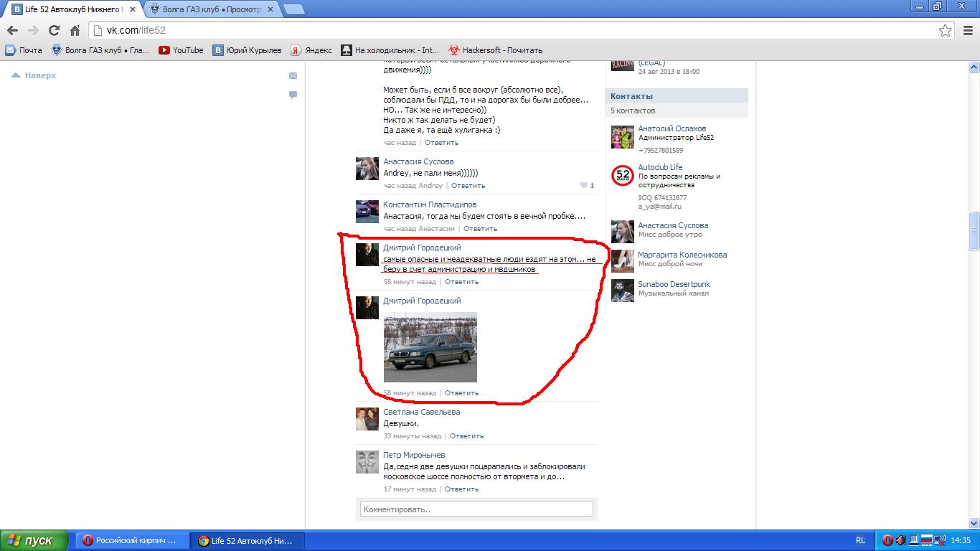Reply to Светлана Савельева's comment via Ответить
980x551 pixels.
click(466, 436)
